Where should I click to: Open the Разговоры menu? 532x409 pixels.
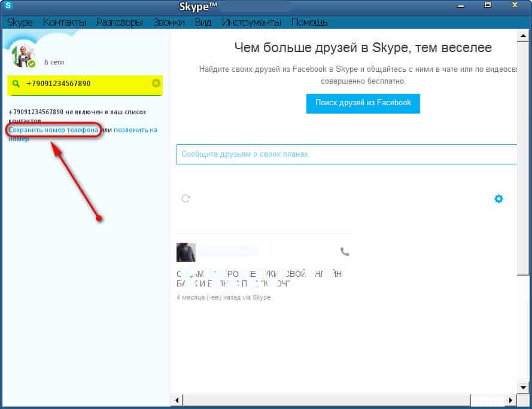[119, 22]
